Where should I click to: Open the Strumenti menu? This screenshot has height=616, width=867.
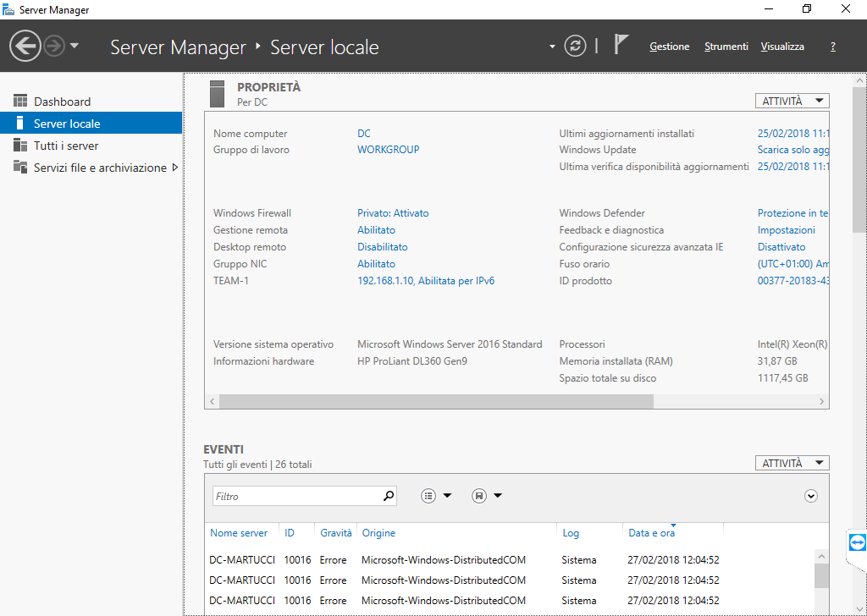[726, 47]
